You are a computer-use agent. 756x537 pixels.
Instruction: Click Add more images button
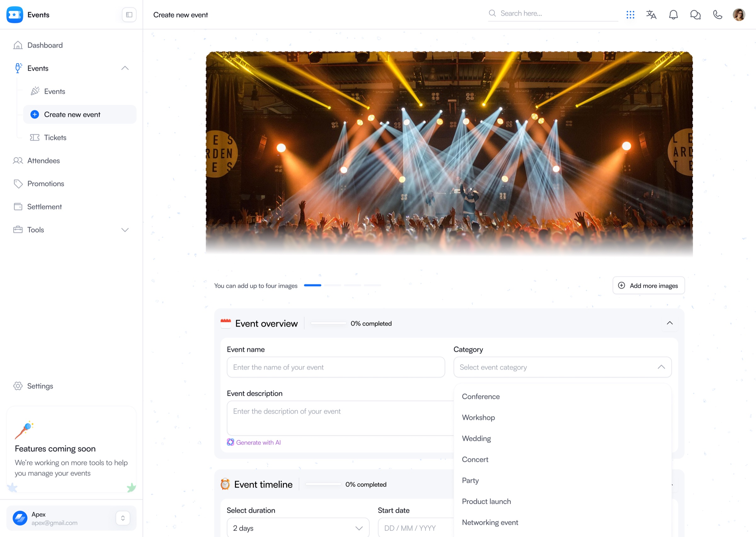point(649,285)
